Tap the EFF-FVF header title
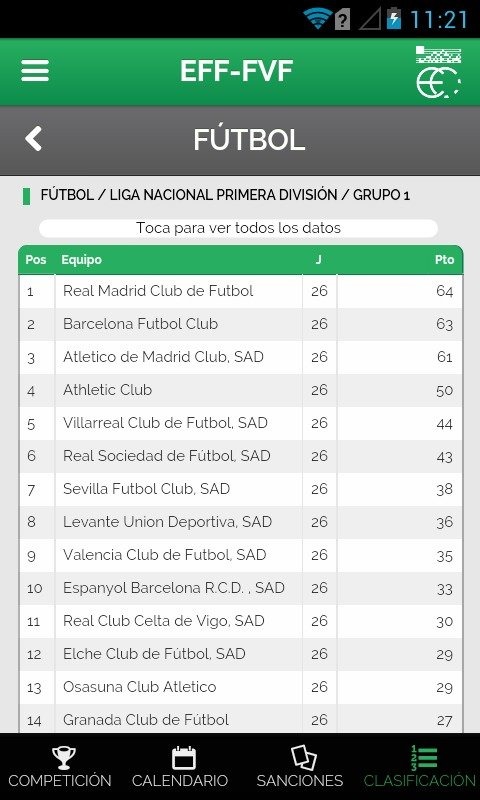This screenshot has width=480, height=800. [x=236, y=71]
